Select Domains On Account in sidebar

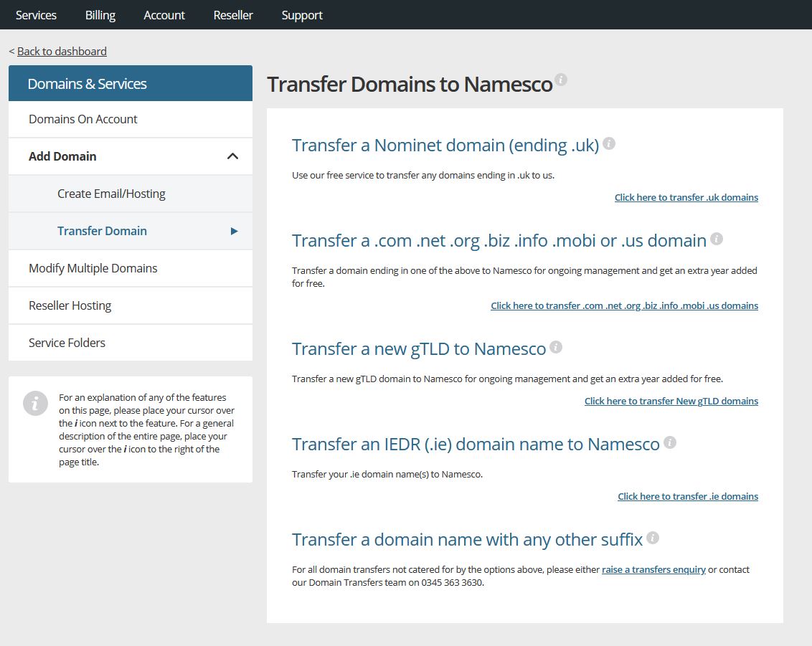[x=131, y=119]
